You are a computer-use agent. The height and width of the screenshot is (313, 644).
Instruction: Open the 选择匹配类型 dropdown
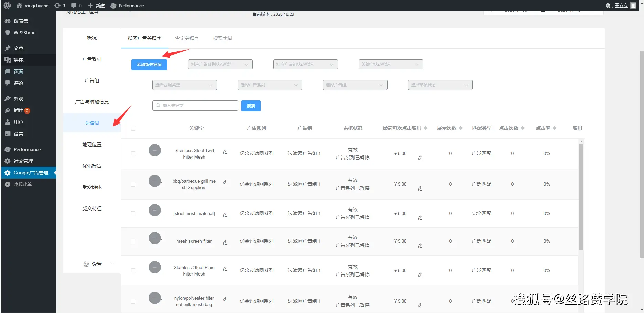[x=184, y=85]
